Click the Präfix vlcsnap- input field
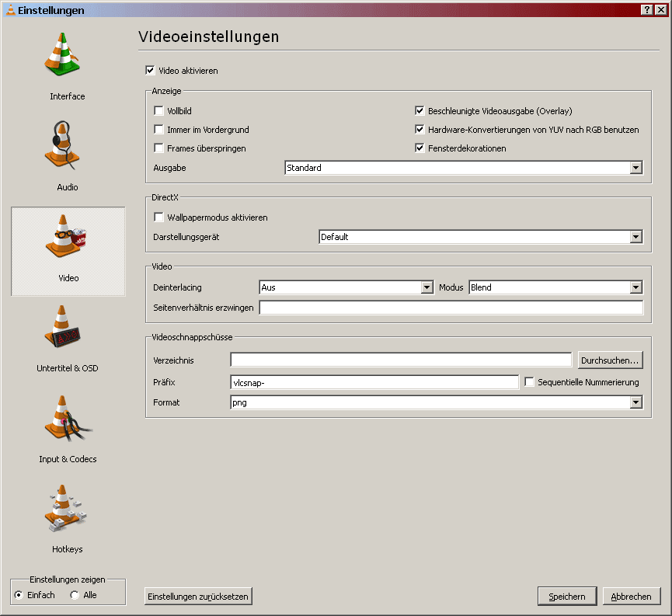672x616 pixels. (374, 382)
